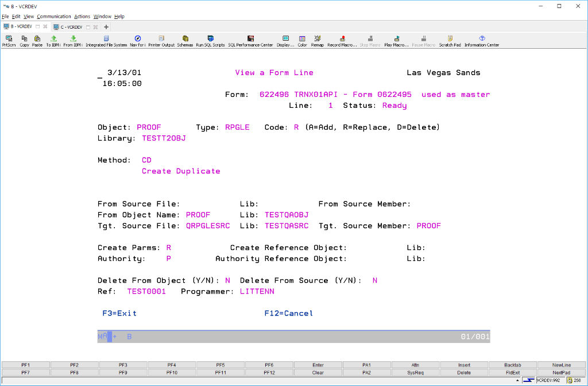This screenshot has height=386, width=588.
Task: Open the Edit menu
Action: (16, 17)
